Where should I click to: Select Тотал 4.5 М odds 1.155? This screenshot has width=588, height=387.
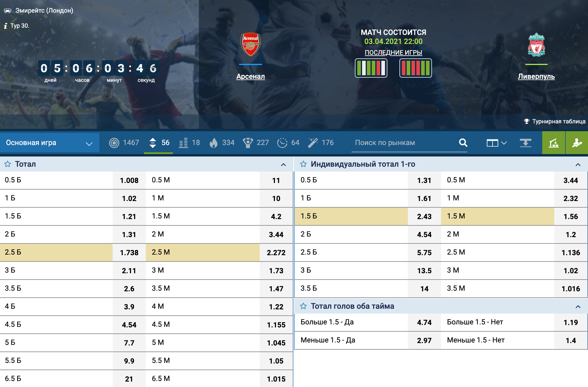[x=276, y=325]
